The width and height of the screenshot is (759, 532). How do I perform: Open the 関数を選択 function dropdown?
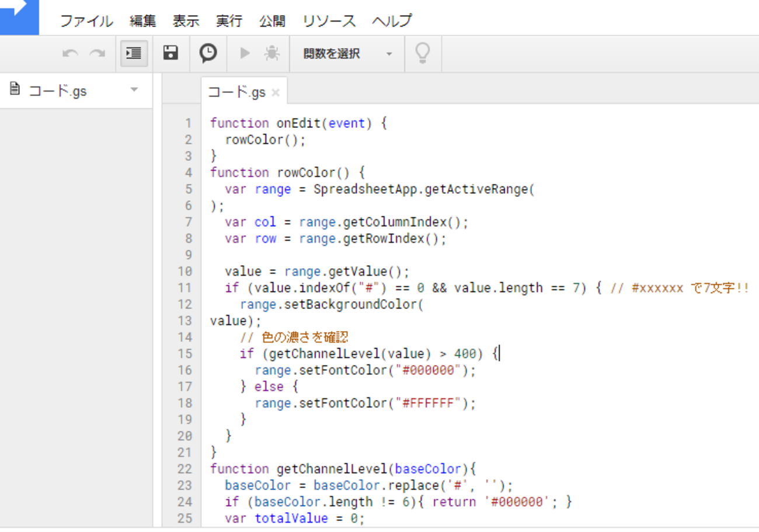tap(347, 54)
